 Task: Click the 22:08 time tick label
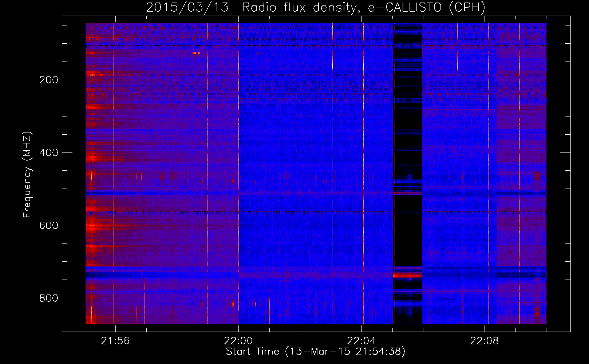pyautogui.click(x=485, y=341)
